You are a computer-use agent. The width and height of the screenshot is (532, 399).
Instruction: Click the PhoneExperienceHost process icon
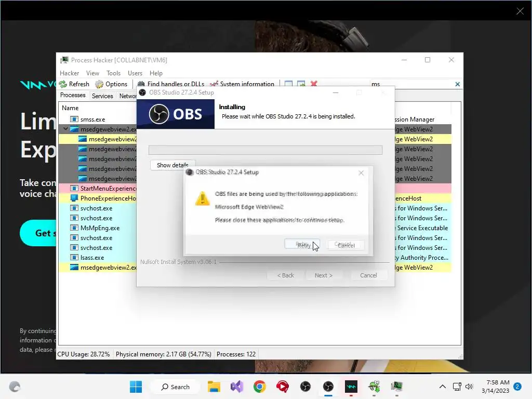click(74, 198)
